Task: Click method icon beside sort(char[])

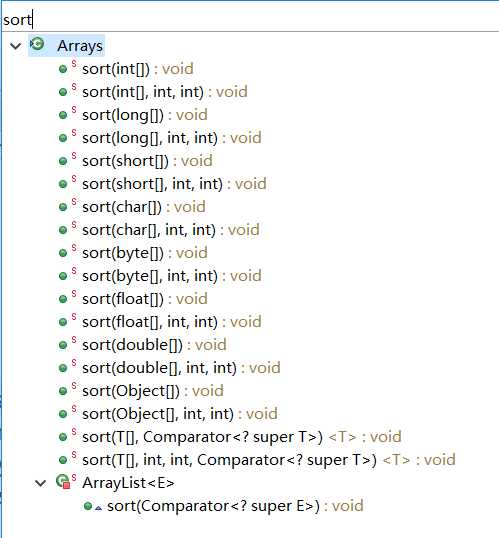Action: pyautogui.click(x=63, y=208)
